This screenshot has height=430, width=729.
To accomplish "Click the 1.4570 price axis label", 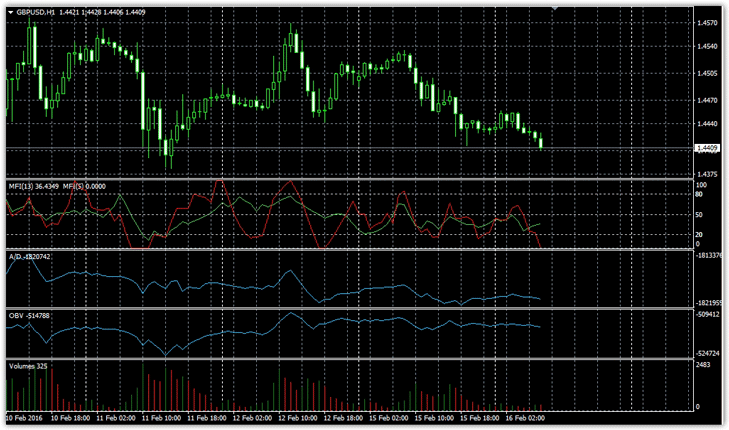I will point(707,22).
